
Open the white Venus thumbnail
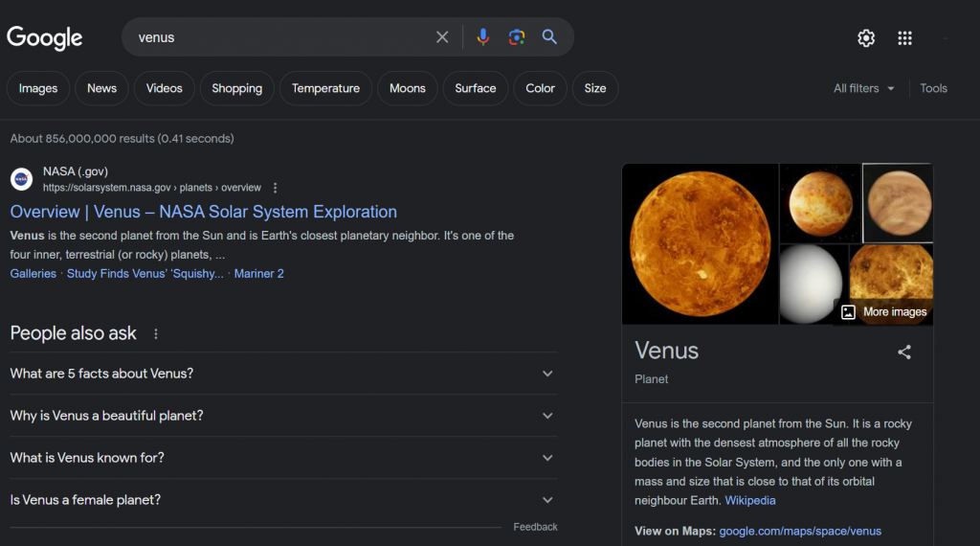click(x=813, y=284)
